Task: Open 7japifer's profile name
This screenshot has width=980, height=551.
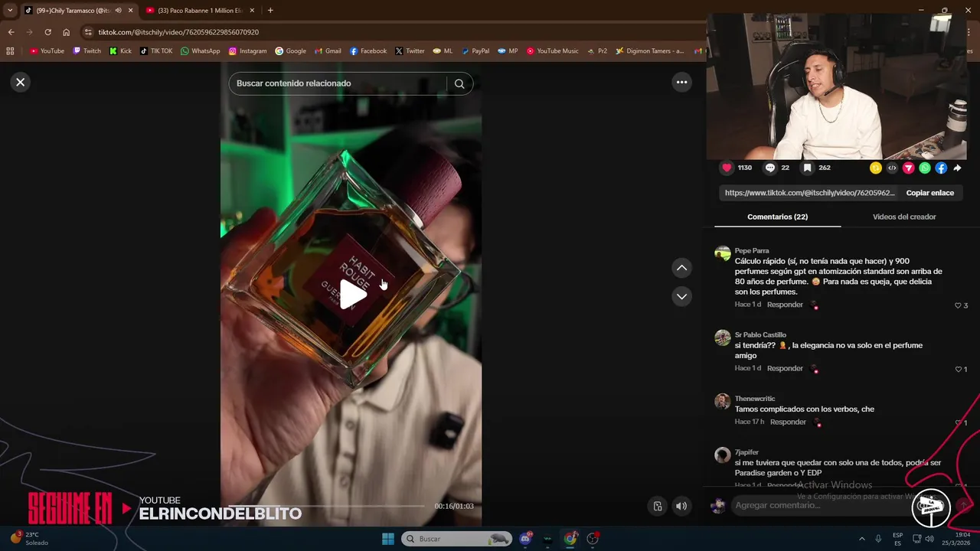Action: (746, 452)
